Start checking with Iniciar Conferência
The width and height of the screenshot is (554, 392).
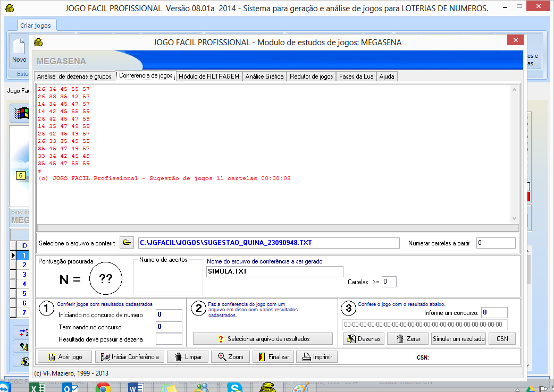coord(129,357)
